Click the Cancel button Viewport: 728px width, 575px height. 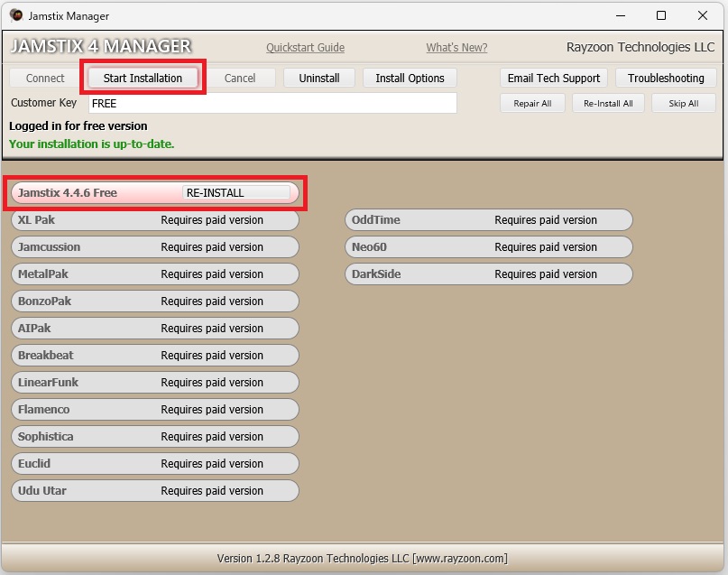(x=240, y=79)
